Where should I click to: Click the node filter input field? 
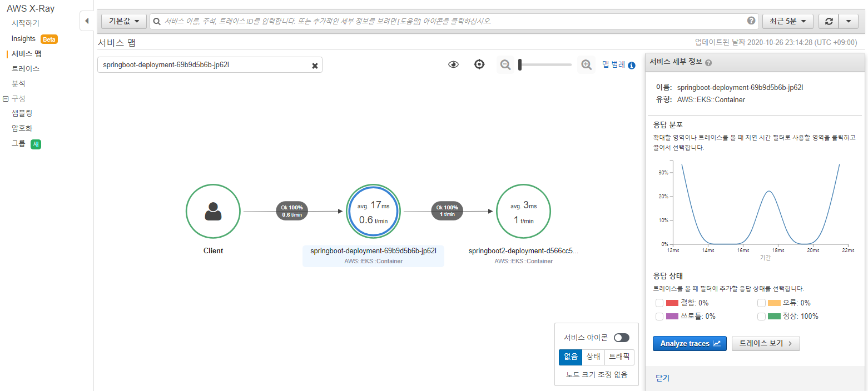tap(210, 65)
